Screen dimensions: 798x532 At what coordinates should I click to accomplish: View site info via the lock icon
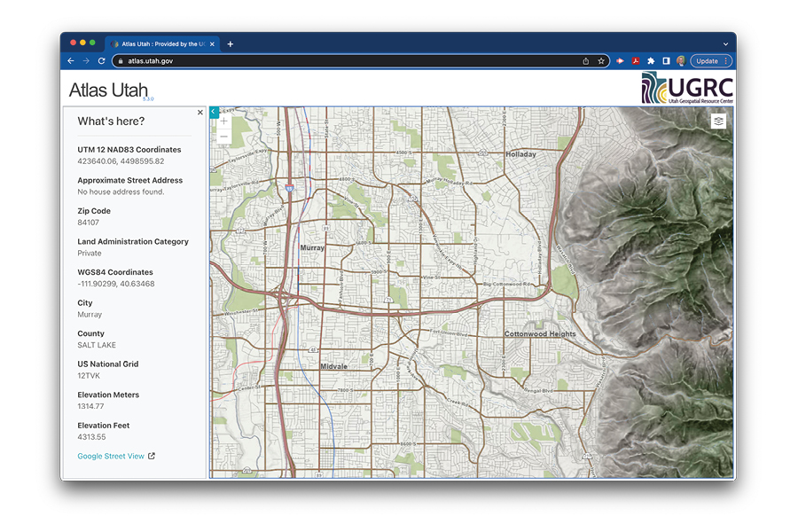click(121, 61)
